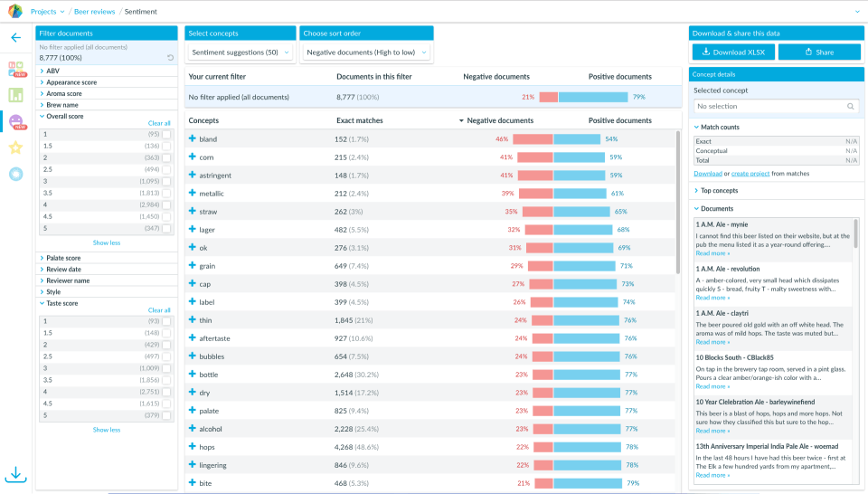Open the star favorites icon in sidebar
868x494 pixels.
[15, 147]
